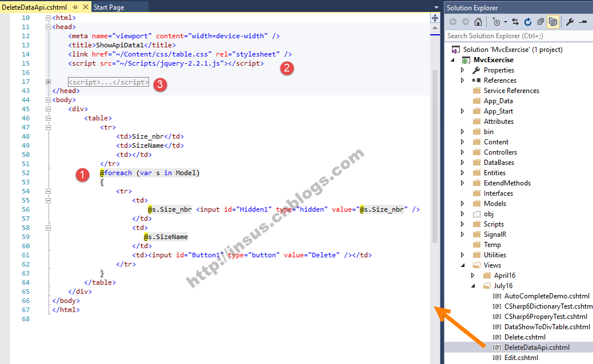Click the Edit.cshtml file icon
Screen dimensions: 593x364
(x=497, y=358)
